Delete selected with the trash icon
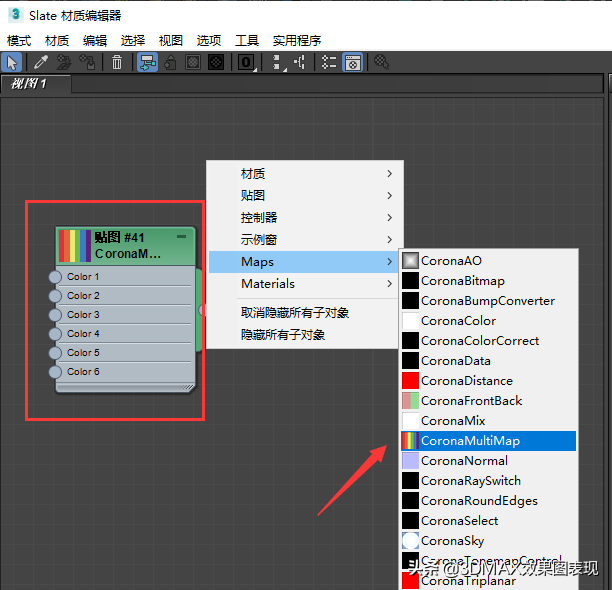612x590 pixels. coord(117,62)
